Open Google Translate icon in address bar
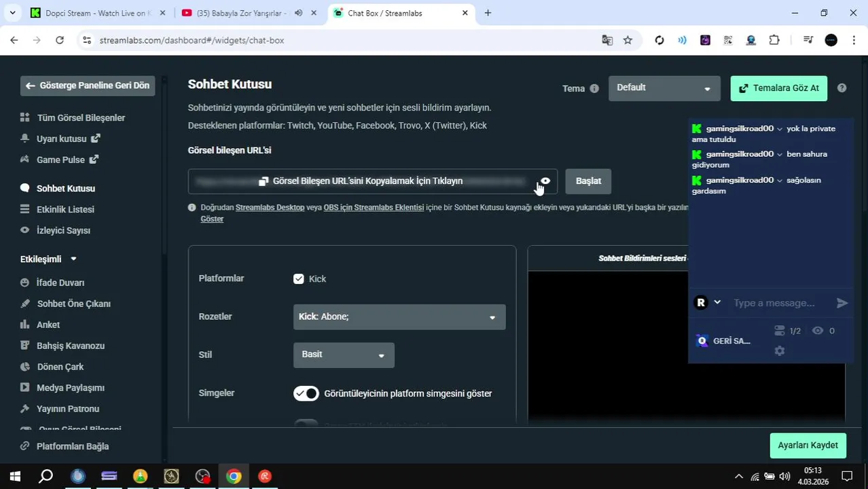 click(x=607, y=40)
